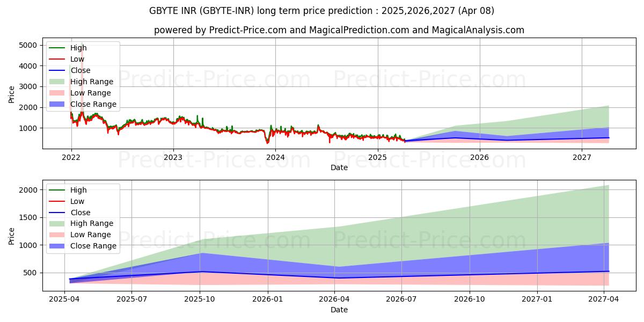644x322 pixels.
Task: Click the 'Price' axis label beside lower chart
Action: point(12,236)
